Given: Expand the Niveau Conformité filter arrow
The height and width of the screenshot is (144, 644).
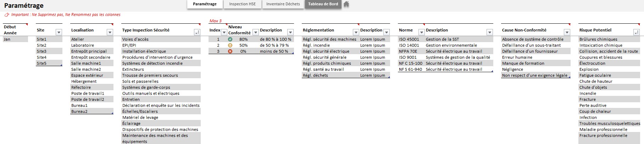Looking at the screenshot, I should pos(255,33).
